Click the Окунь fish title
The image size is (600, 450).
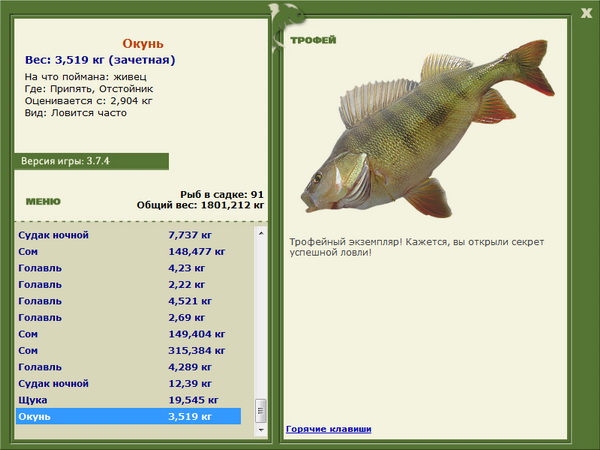143,44
